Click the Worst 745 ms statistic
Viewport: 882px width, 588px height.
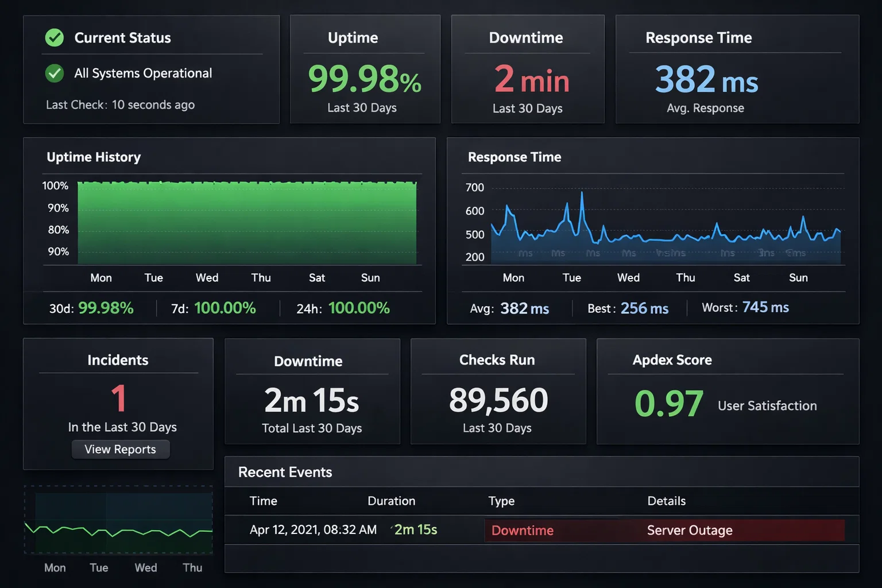point(765,308)
